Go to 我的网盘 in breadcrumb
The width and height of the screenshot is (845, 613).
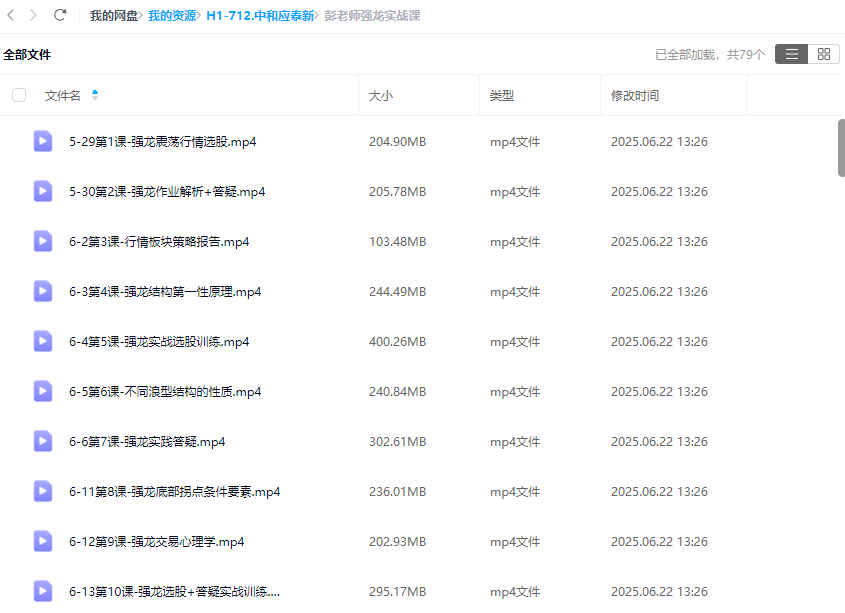(113, 15)
